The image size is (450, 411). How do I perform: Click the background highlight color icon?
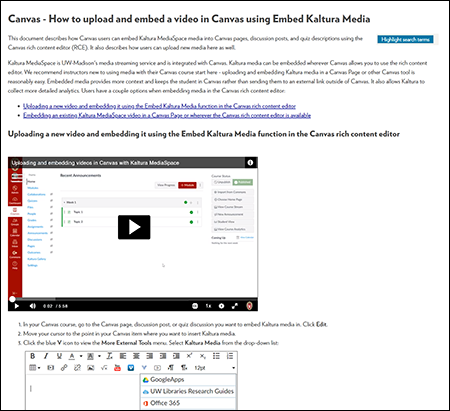[90, 356]
